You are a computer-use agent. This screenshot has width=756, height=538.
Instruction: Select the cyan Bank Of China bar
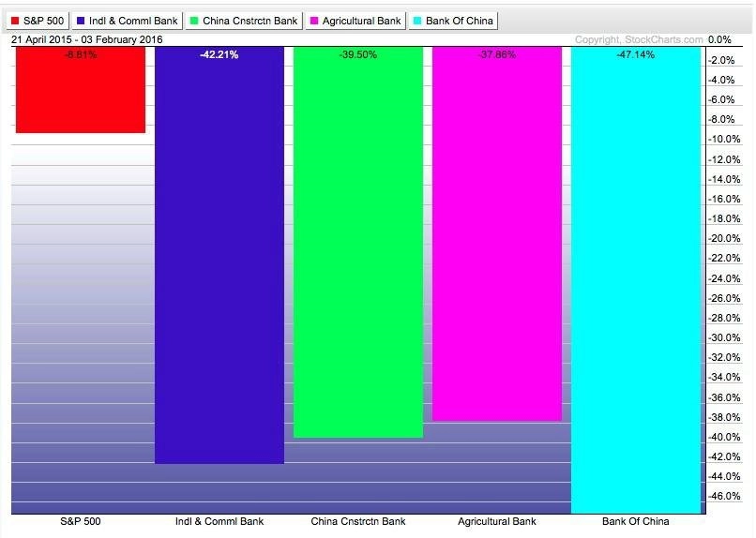pos(636,280)
